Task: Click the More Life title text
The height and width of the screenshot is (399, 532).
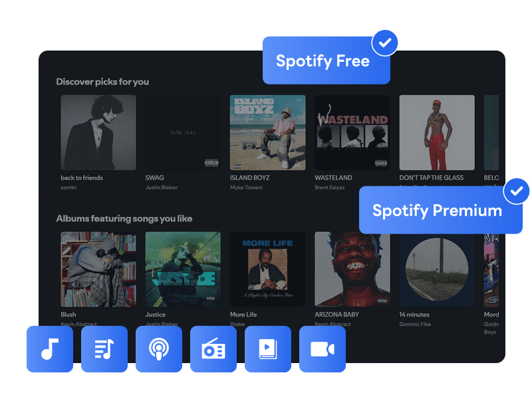Action: click(x=243, y=315)
